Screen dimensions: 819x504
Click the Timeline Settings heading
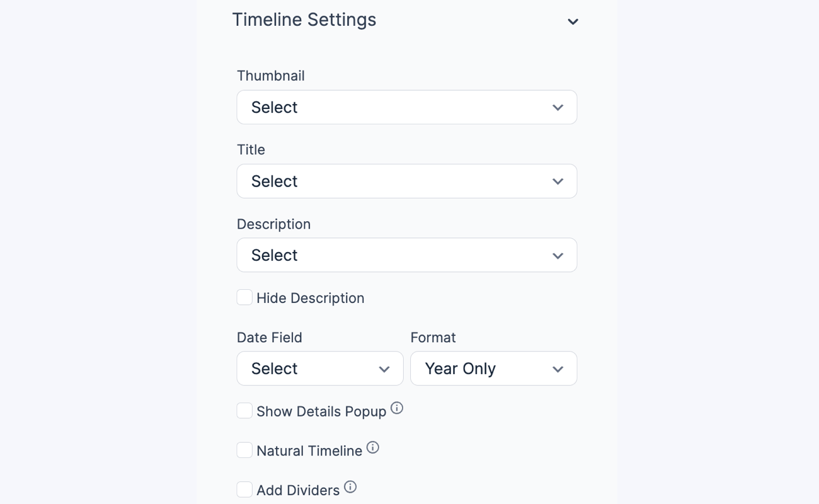click(x=304, y=20)
